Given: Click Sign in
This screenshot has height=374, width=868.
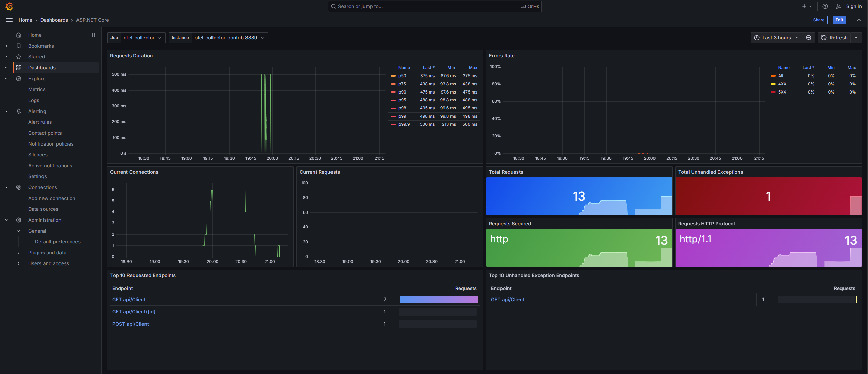Looking at the screenshot, I should click(854, 6).
